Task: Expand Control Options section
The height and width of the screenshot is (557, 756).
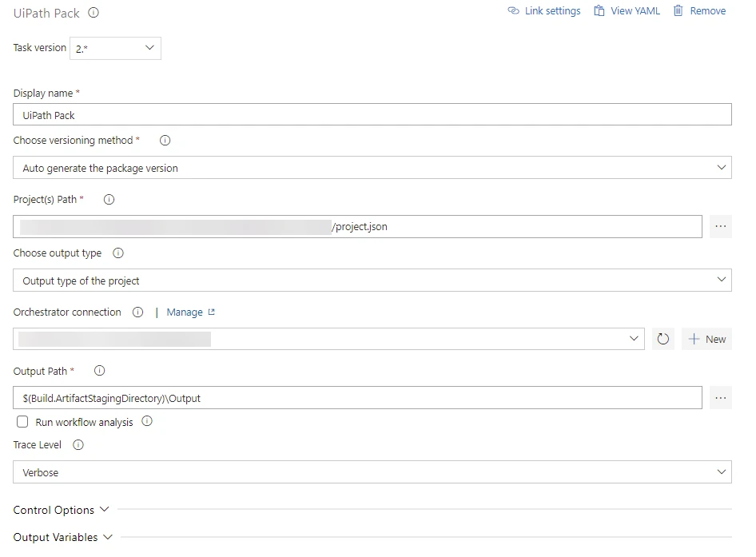Action: pyautogui.click(x=62, y=510)
